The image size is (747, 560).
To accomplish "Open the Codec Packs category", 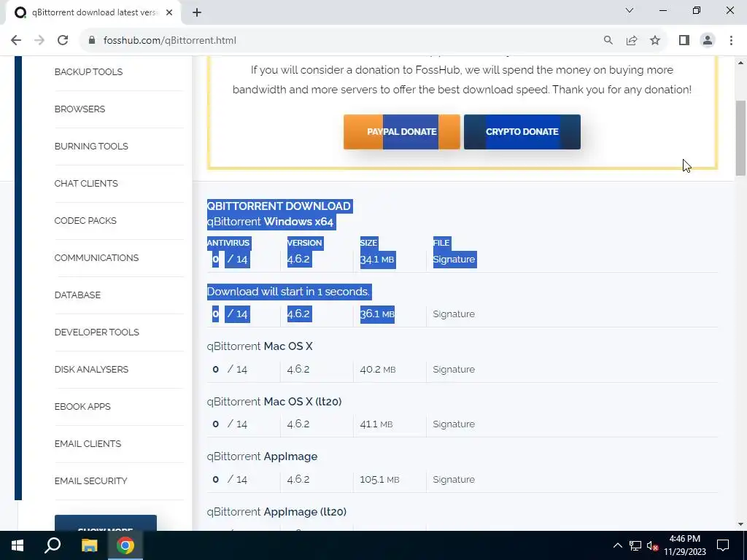I will coord(85,220).
